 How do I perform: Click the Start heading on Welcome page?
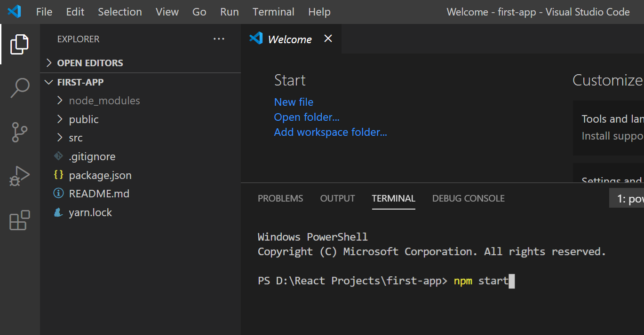tap(290, 80)
